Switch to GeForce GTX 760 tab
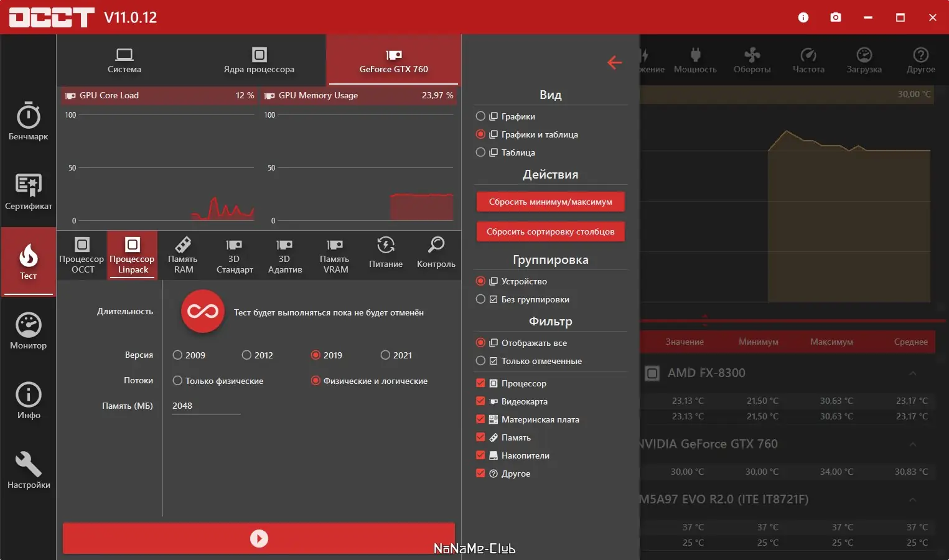 tap(394, 60)
